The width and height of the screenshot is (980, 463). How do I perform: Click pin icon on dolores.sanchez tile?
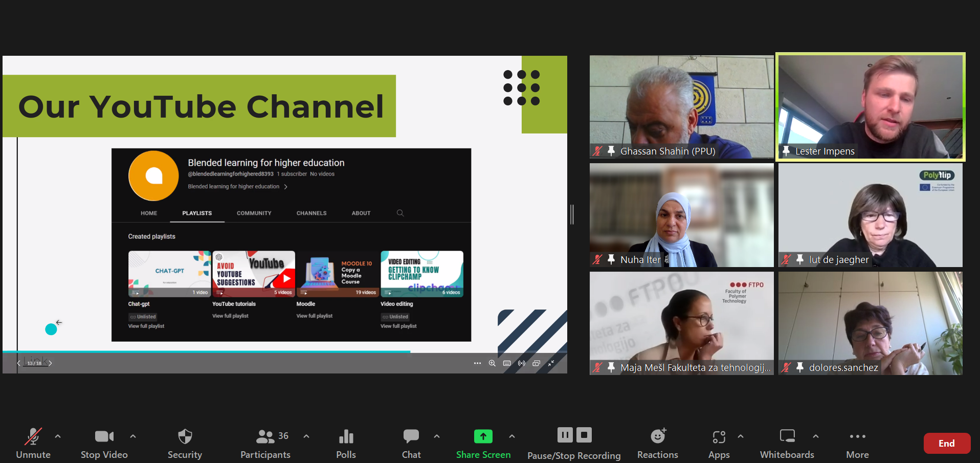click(x=800, y=367)
